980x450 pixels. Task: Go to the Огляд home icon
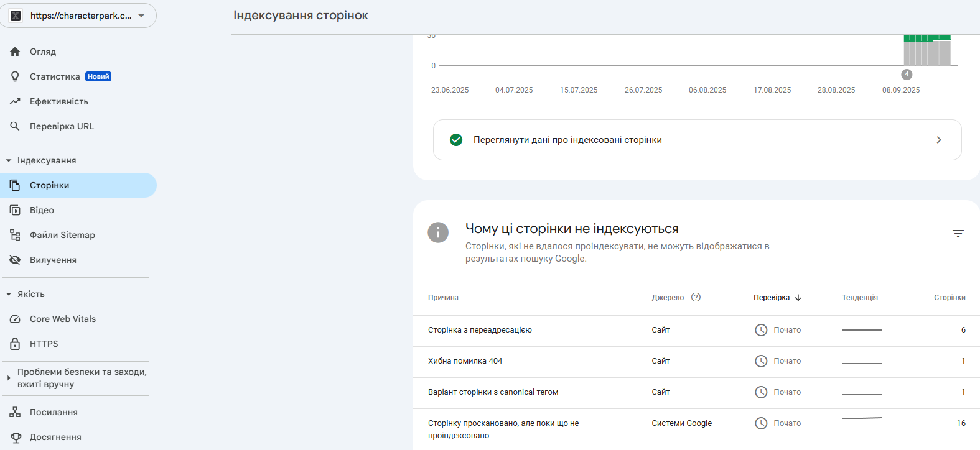15,52
